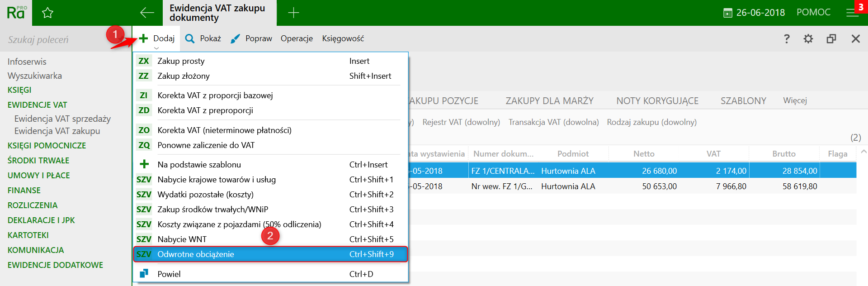Screen dimensions: 868x286
Task: Open settings with the gear icon
Action: [x=808, y=39]
